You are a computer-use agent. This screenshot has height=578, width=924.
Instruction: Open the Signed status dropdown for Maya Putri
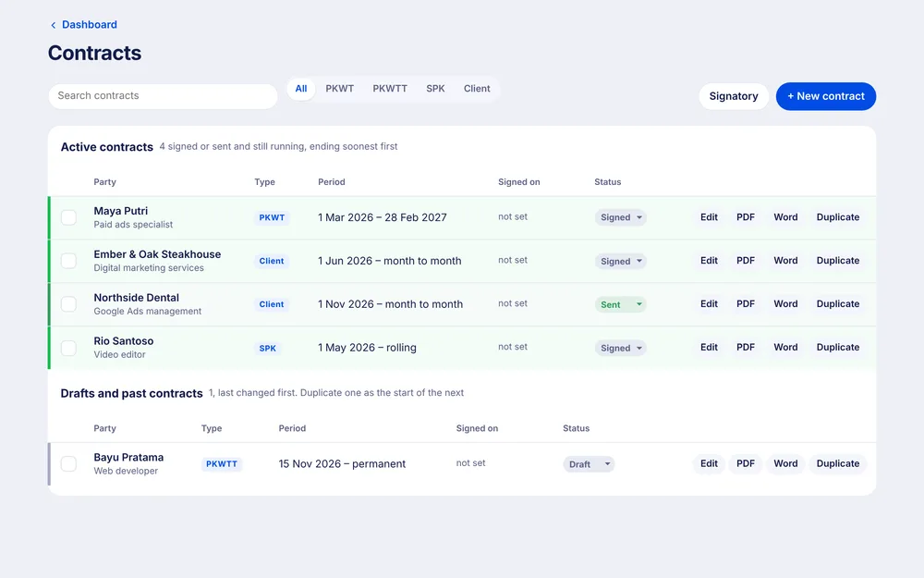tap(621, 217)
